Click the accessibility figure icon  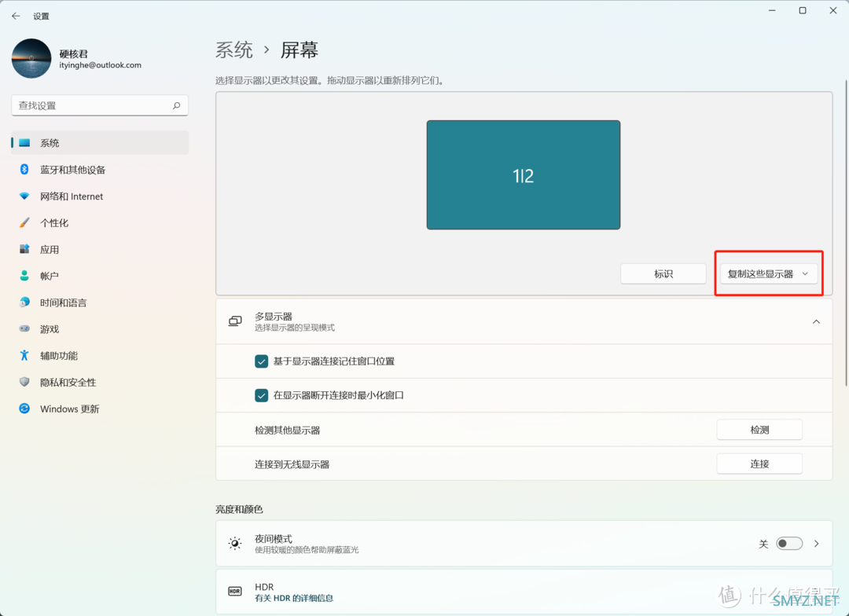coord(24,355)
